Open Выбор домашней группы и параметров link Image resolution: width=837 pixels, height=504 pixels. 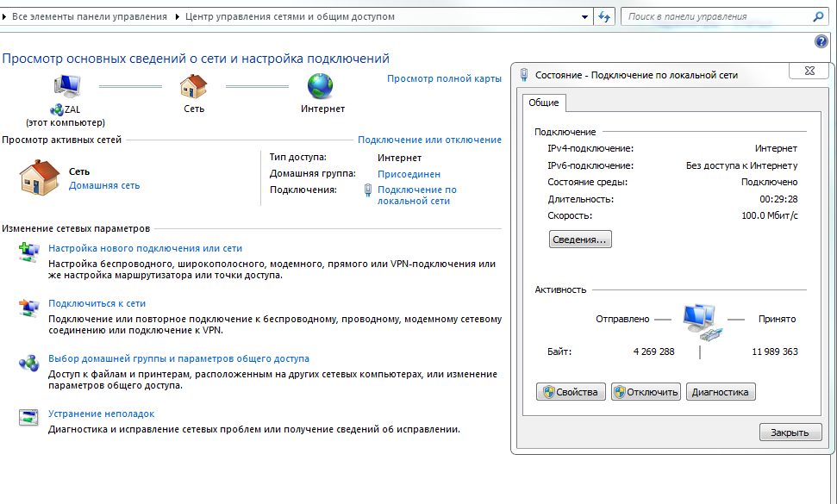pyautogui.click(x=178, y=358)
